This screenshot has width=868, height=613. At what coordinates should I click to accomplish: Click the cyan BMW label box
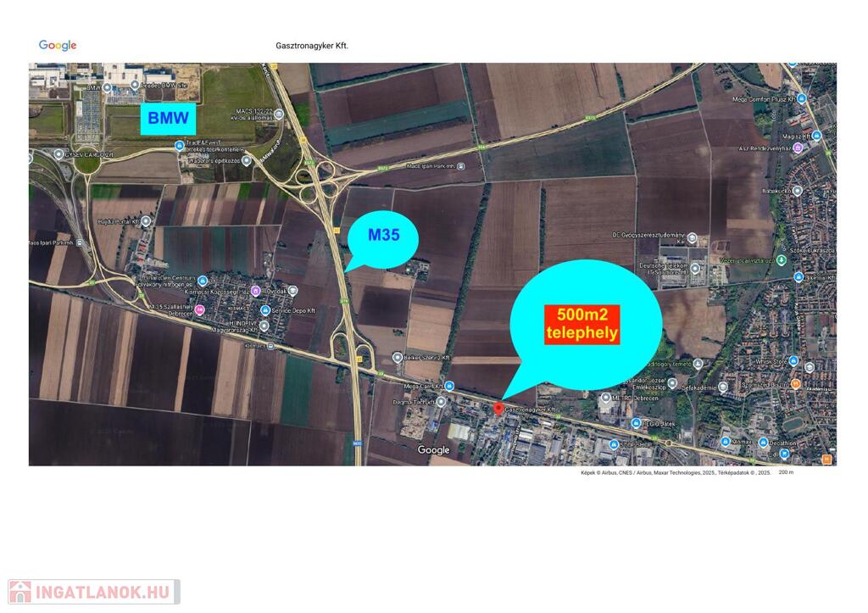[169, 119]
